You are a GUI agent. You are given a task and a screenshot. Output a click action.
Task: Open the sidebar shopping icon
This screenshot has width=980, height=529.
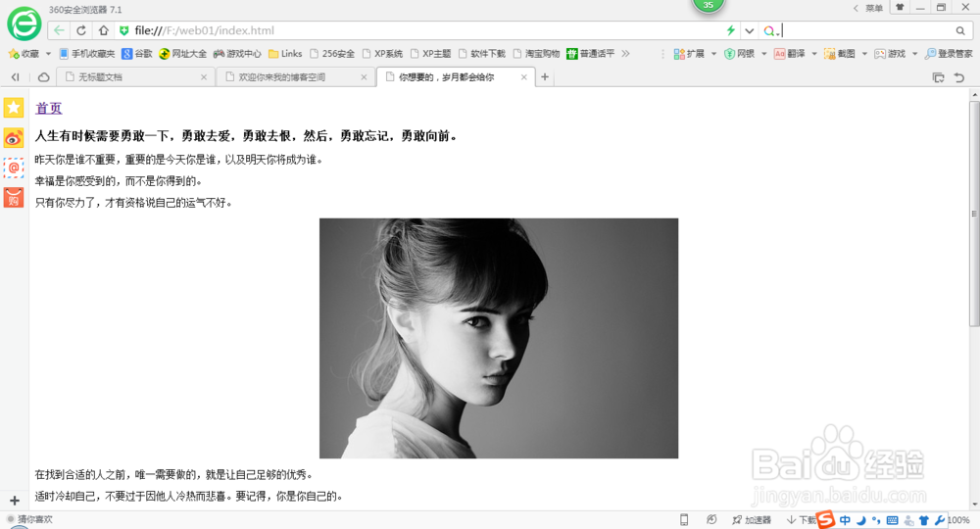(x=14, y=197)
